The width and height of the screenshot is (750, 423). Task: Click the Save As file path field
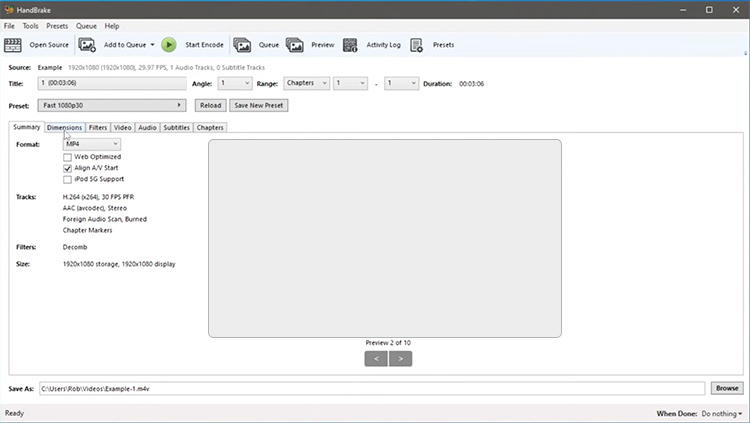372,389
